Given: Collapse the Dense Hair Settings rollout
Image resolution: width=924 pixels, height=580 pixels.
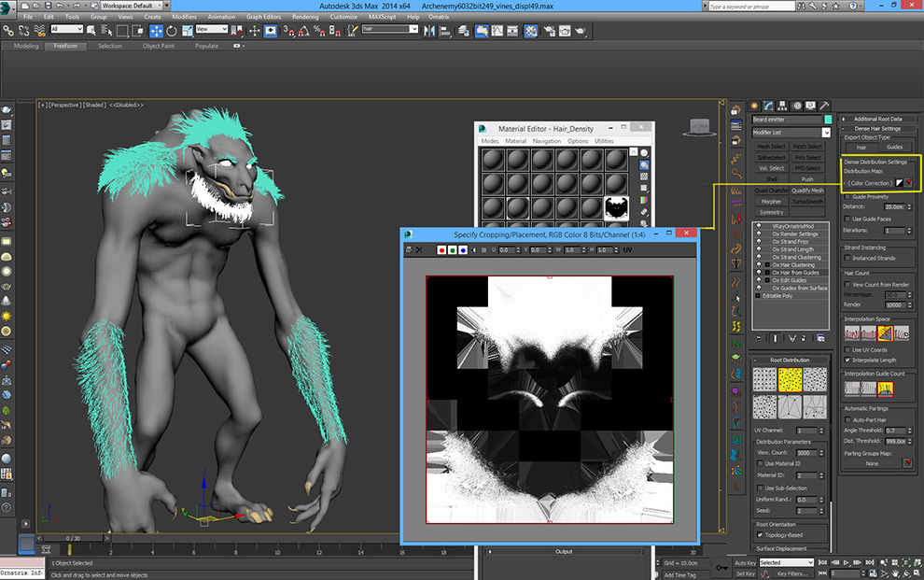Looking at the screenshot, I should click(877, 128).
